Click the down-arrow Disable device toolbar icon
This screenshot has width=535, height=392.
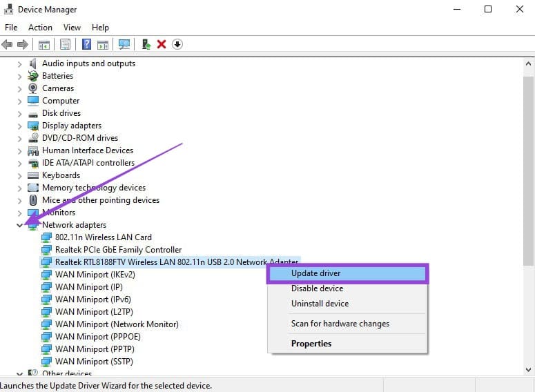pos(177,44)
